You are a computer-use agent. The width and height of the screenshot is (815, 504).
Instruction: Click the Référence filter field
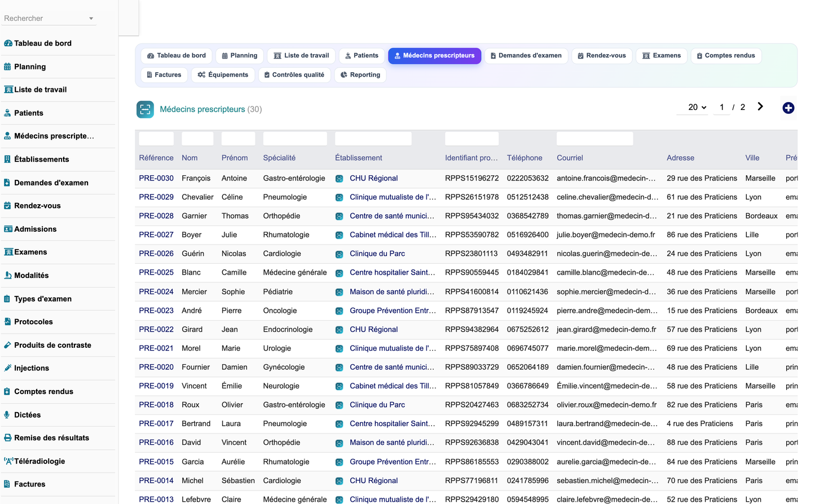pos(156,139)
